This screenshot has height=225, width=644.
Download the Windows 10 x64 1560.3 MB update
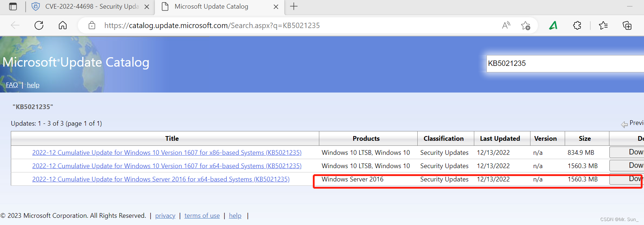click(627, 166)
